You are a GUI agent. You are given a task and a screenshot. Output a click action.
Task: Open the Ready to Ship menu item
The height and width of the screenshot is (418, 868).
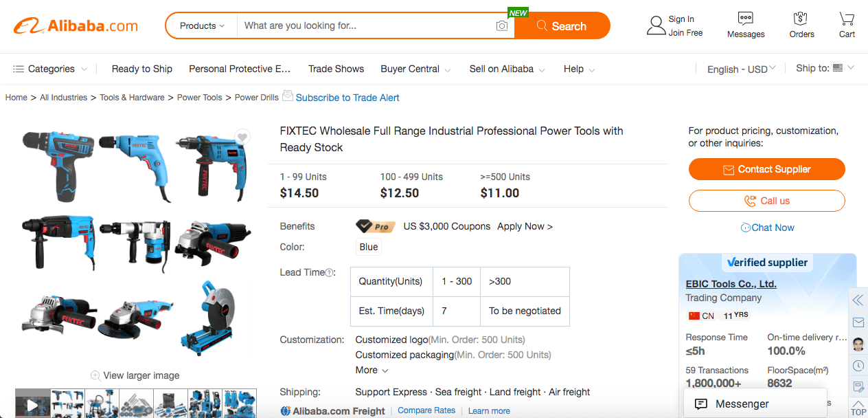141,69
